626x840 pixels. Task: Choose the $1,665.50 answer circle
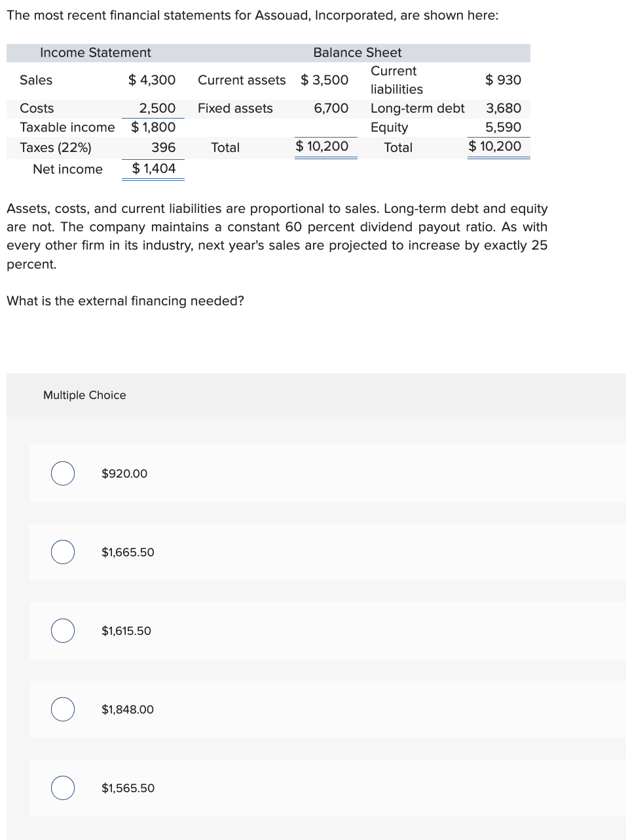[x=63, y=552]
